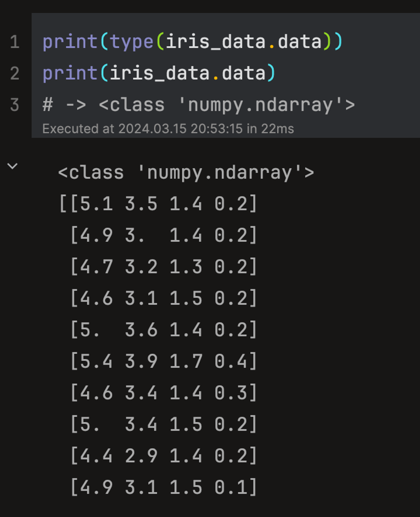Click the output row [4.6 3.1 1.5 0.2]
420x517 pixels.
[164, 298]
